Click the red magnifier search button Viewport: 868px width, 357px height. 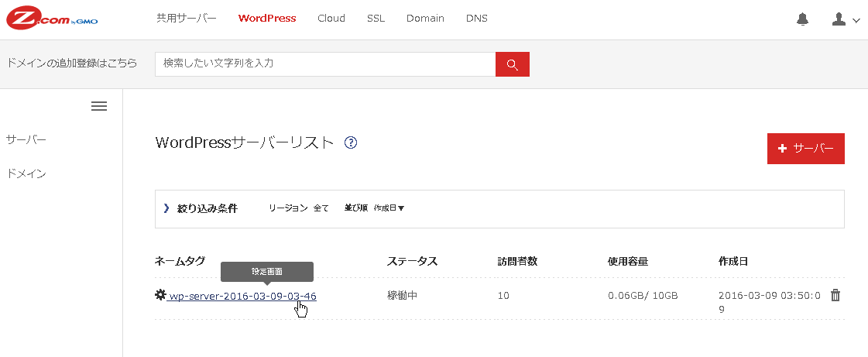click(512, 64)
